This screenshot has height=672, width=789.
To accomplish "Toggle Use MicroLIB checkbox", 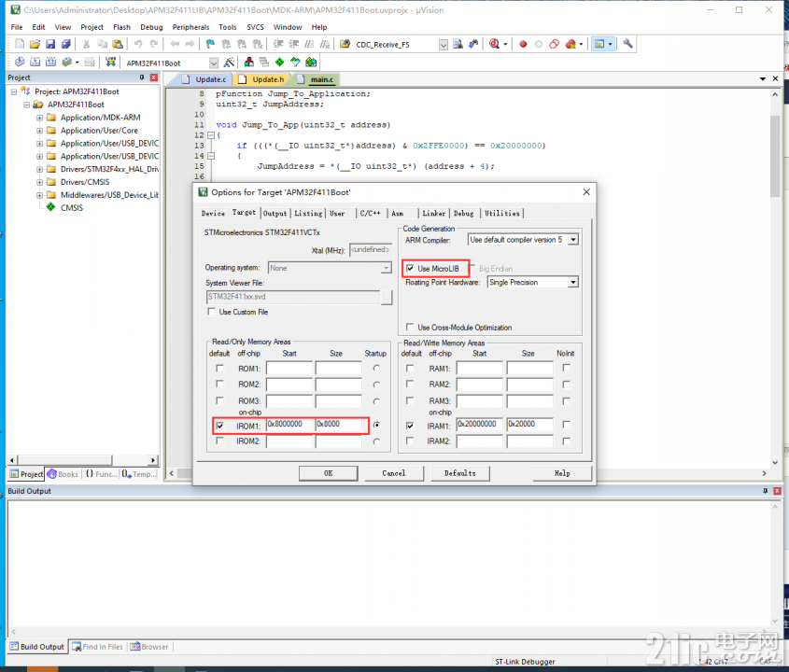I will pos(410,268).
